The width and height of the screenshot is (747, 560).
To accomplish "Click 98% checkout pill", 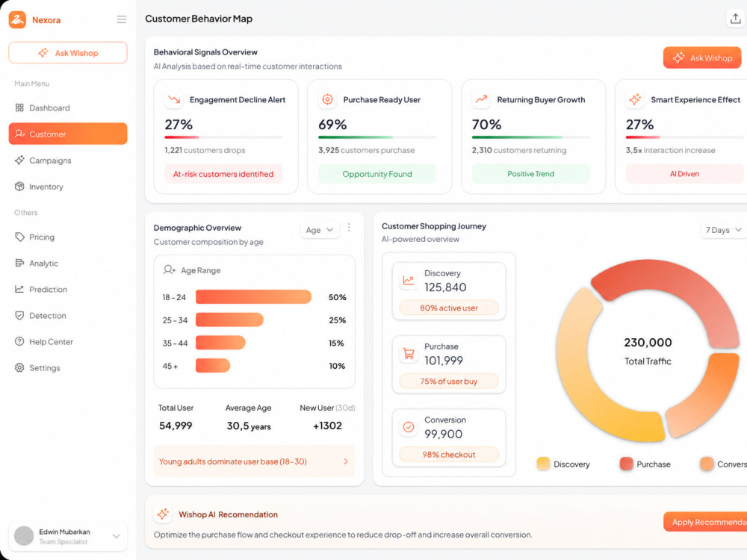I will coord(449,455).
